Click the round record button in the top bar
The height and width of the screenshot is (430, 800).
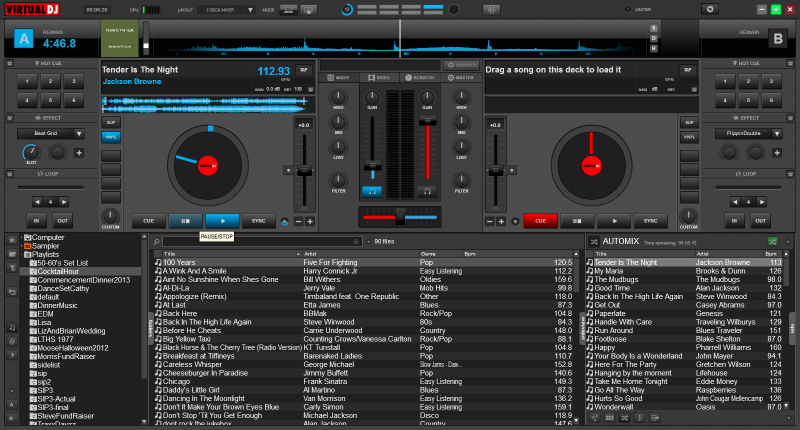pyautogui.click(x=454, y=10)
